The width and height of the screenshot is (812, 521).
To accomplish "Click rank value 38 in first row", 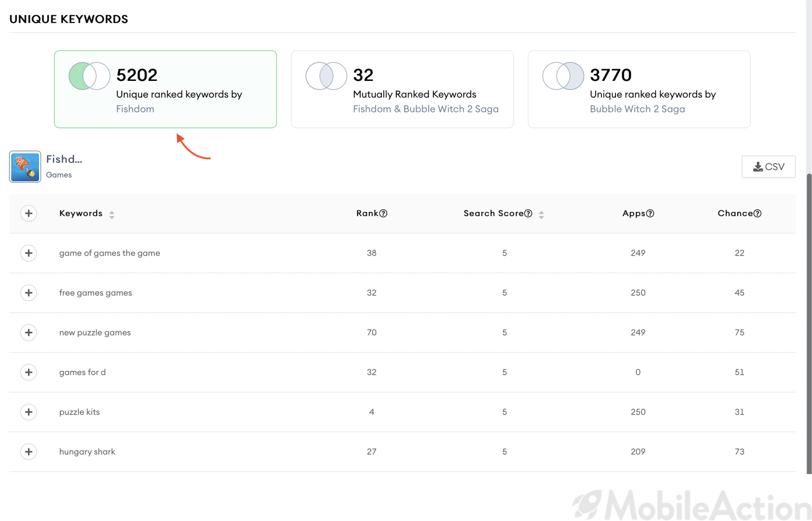I will 372,253.
